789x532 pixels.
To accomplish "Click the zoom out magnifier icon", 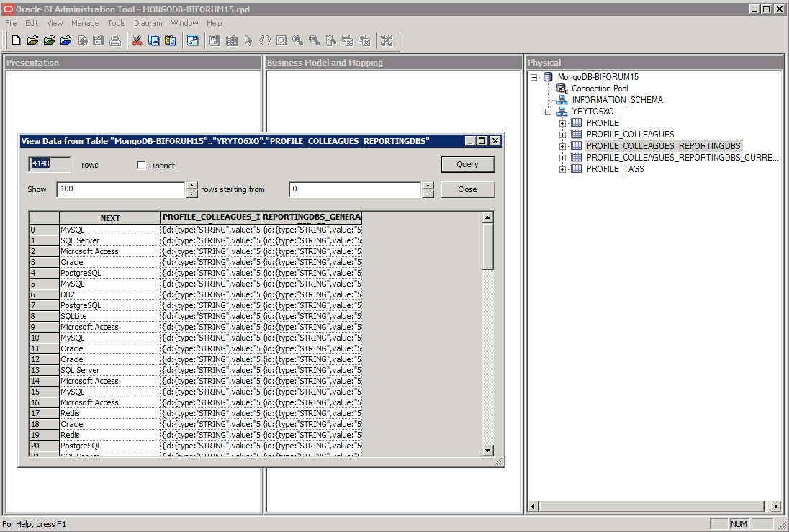I will [x=314, y=40].
